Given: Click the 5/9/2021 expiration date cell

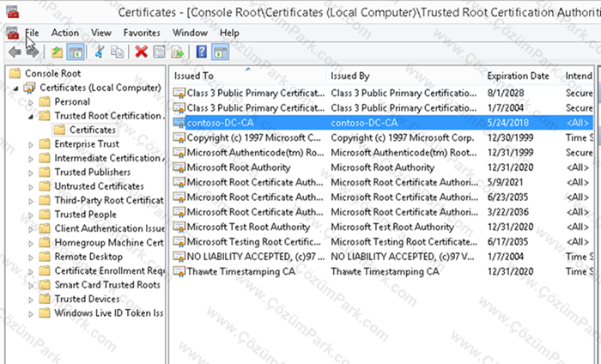Looking at the screenshot, I should click(x=505, y=182).
